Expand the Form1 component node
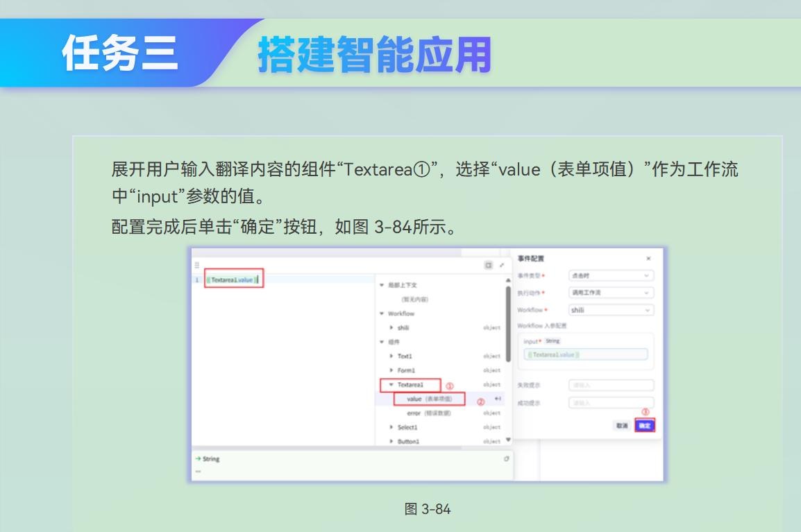This screenshot has height=532, width=801. tap(391, 370)
